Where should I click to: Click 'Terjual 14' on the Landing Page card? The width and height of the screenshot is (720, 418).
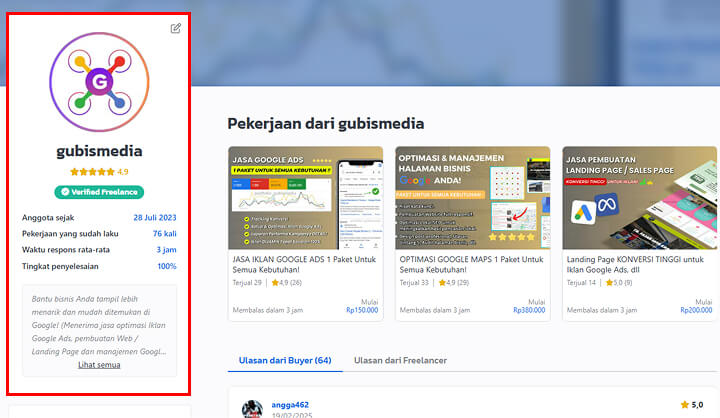[x=581, y=283]
